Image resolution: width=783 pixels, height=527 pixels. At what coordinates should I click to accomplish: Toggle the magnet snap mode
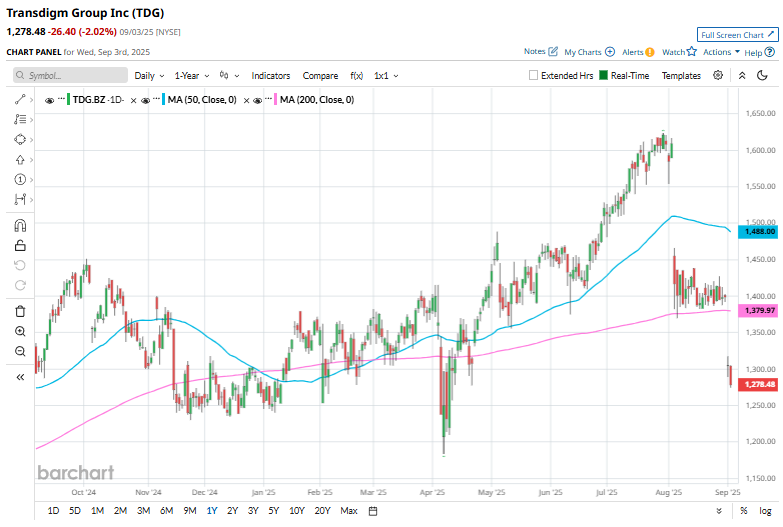point(20,226)
